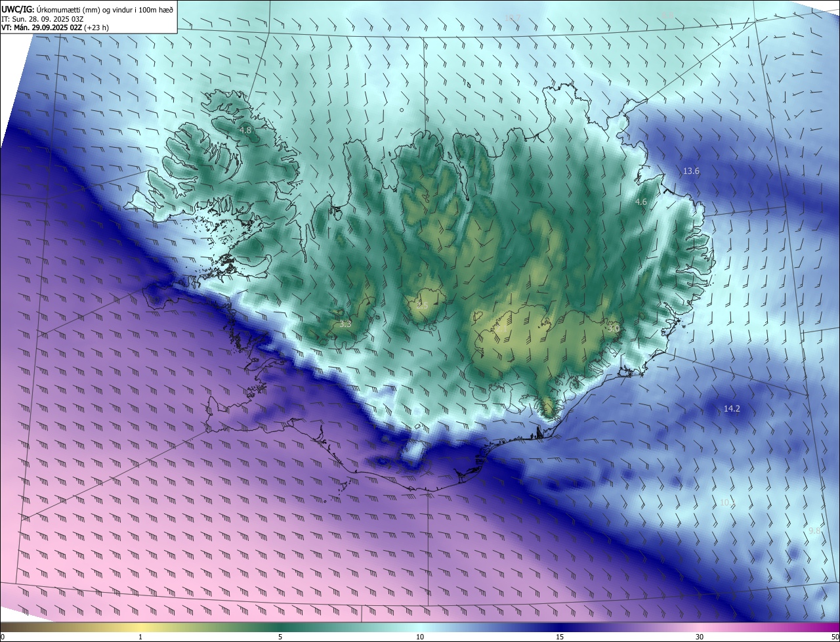Click the 15 tick label on the color scale

tap(560, 637)
